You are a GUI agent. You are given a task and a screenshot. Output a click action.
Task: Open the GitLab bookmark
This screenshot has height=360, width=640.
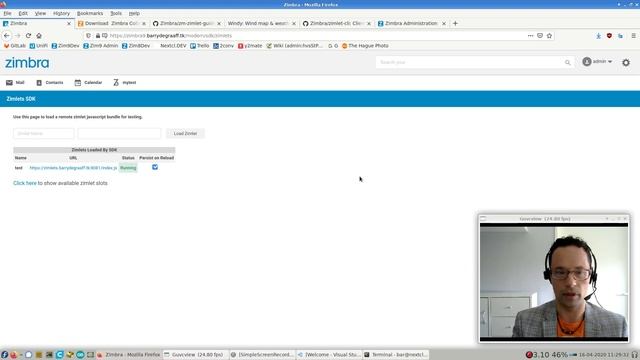(15, 46)
